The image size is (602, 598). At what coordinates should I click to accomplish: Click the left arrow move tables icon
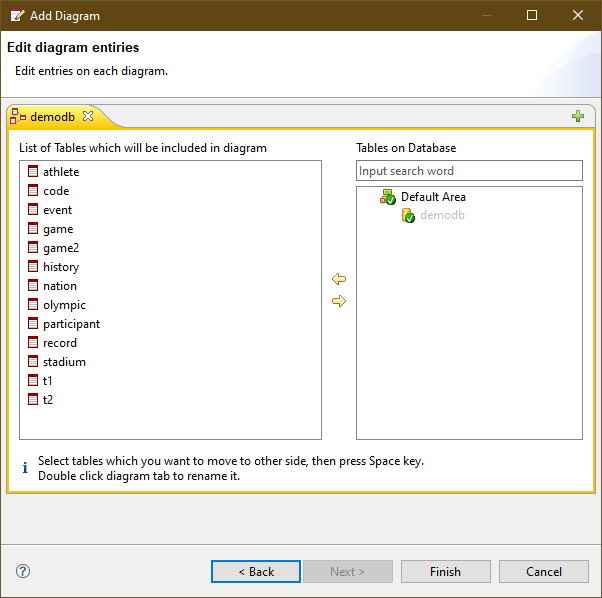tap(339, 279)
